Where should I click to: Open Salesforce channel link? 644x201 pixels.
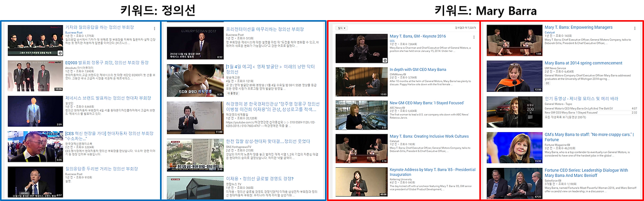[552, 180]
